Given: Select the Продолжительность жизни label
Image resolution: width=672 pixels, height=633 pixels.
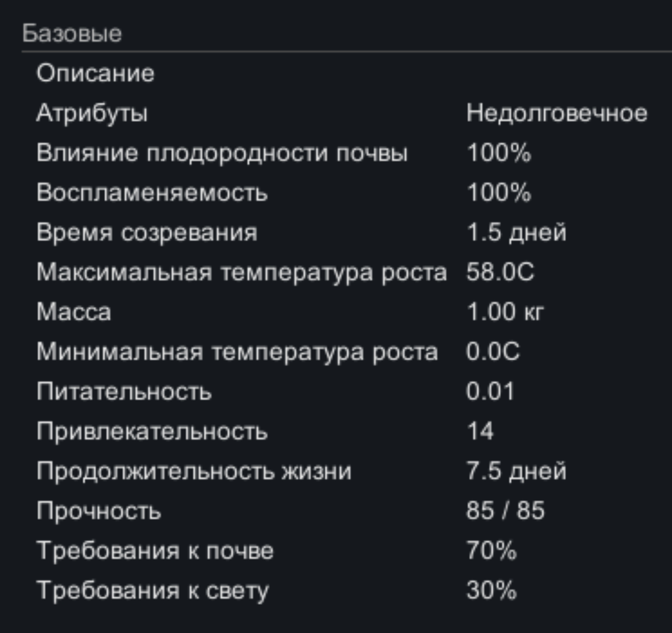Looking at the screenshot, I should [194, 471].
